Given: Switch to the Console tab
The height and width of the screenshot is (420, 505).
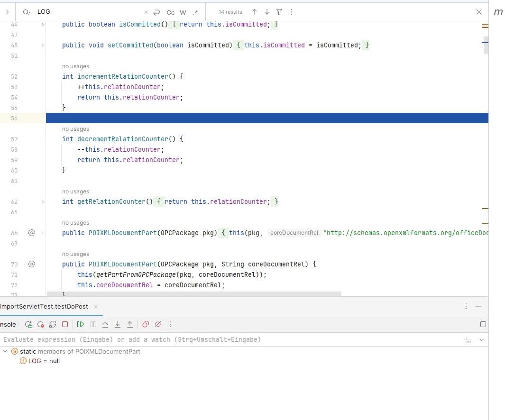Looking at the screenshot, I should point(8,325).
